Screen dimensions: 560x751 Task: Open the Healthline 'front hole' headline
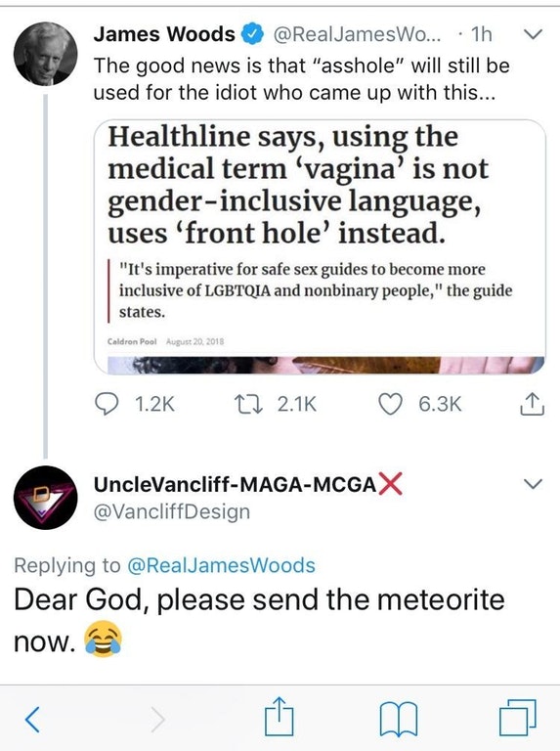pos(298,185)
